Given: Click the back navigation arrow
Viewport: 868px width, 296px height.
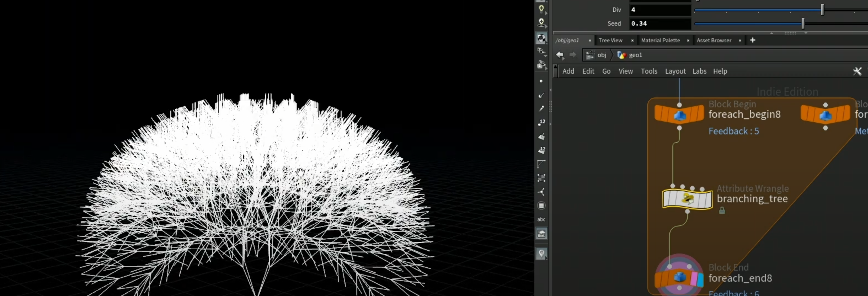Looking at the screenshot, I should 560,55.
